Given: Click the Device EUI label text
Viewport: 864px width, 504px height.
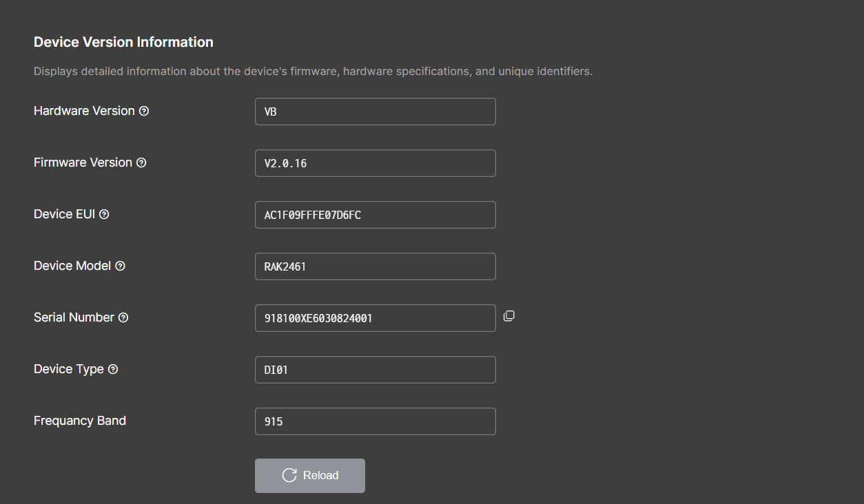Looking at the screenshot, I should [x=63, y=214].
